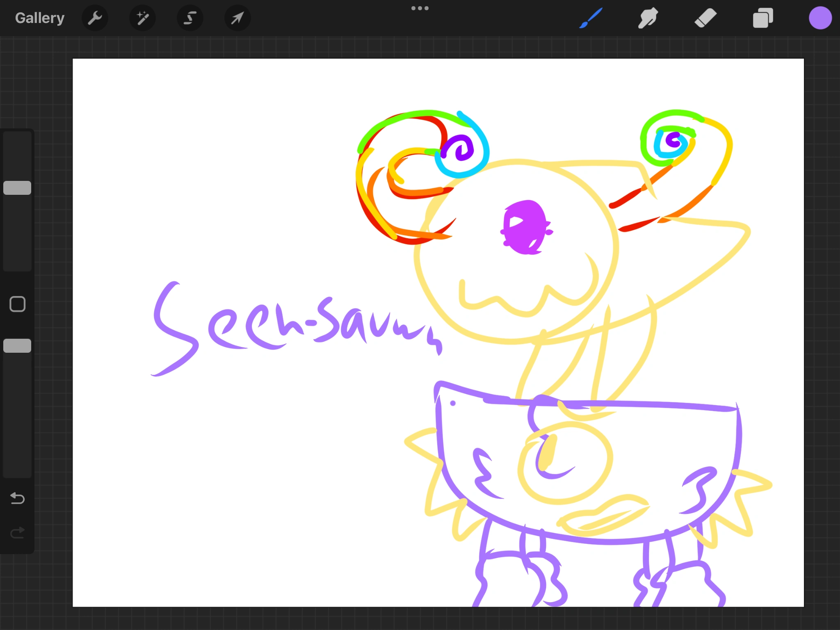Open the purple active color picker
840x630 pixels.
point(820,18)
